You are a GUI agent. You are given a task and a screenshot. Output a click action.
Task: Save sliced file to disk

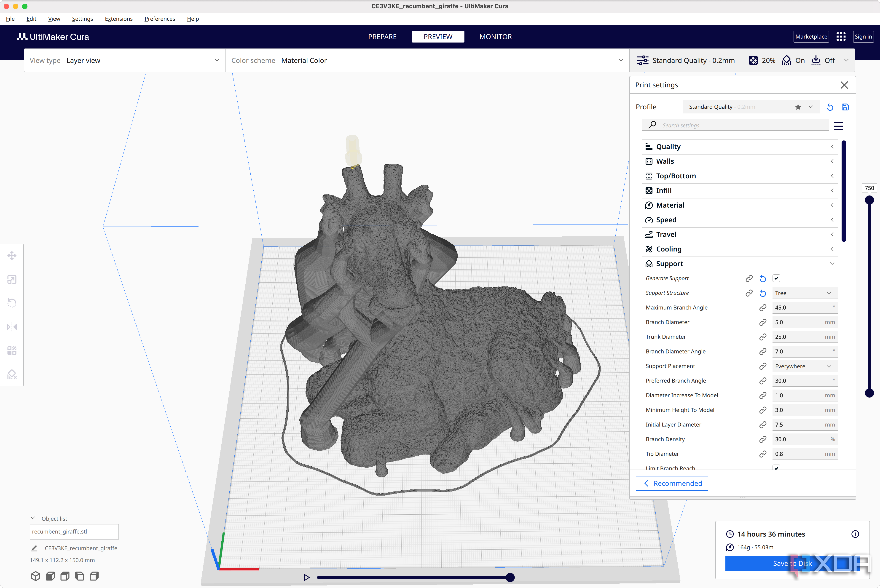(x=792, y=563)
